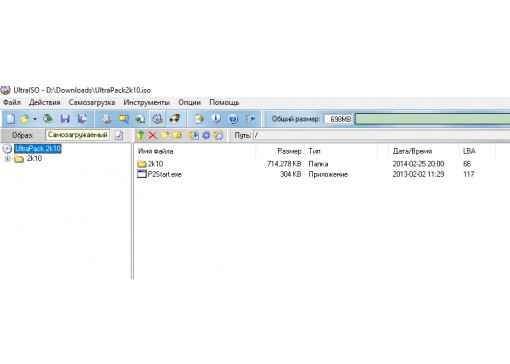Click the image properties checkmark document icon
Viewport: 510px width, 364px height.
119,135
